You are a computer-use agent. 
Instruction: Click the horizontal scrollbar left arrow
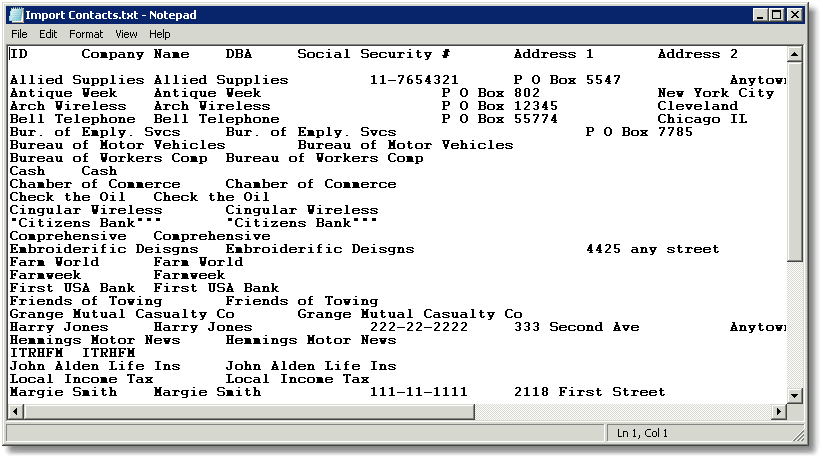pyautogui.click(x=16, y=411)
